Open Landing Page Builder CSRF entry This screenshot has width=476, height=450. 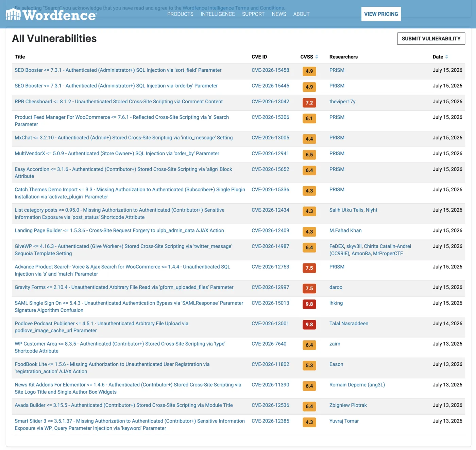119,230
